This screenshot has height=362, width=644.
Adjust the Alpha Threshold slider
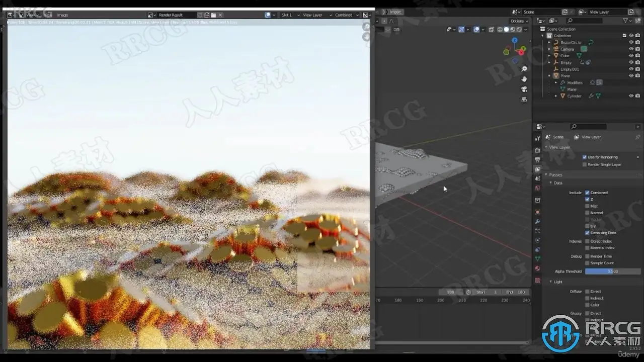pos(613,271)
